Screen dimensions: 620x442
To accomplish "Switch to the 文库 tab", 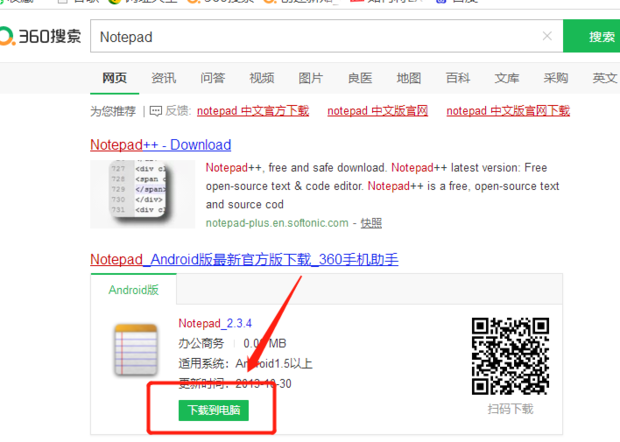I will pyautogui.click(x=507, y=78).
